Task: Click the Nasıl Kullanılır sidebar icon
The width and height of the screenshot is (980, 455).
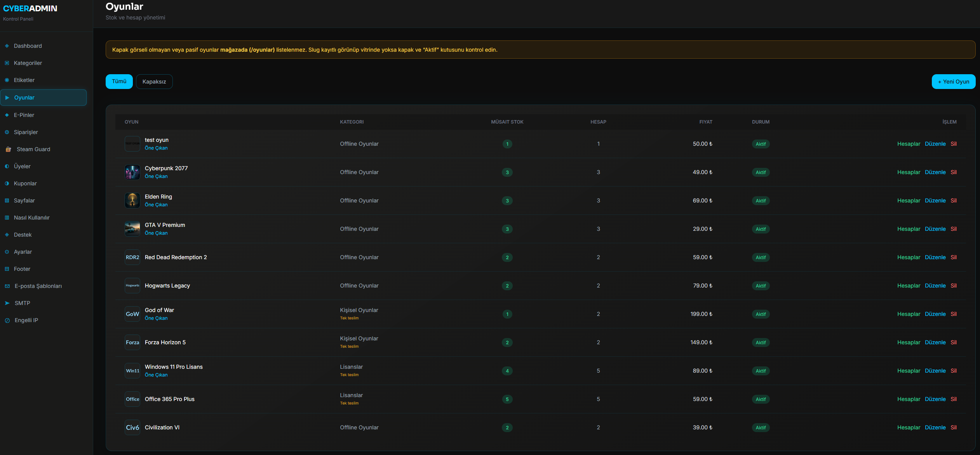Action: [7, 218]
